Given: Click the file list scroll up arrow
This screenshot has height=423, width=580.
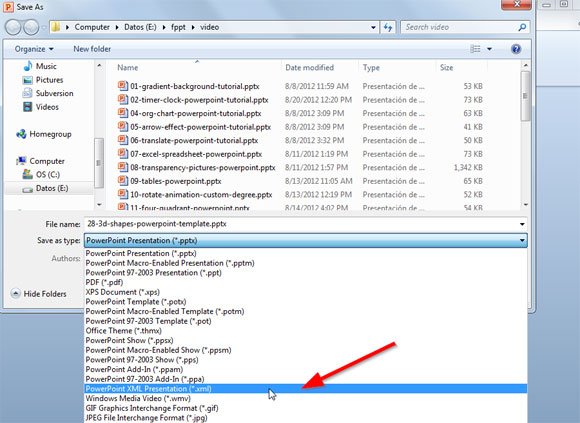Looking at the screenshot, I should click(x=526, y=65).
